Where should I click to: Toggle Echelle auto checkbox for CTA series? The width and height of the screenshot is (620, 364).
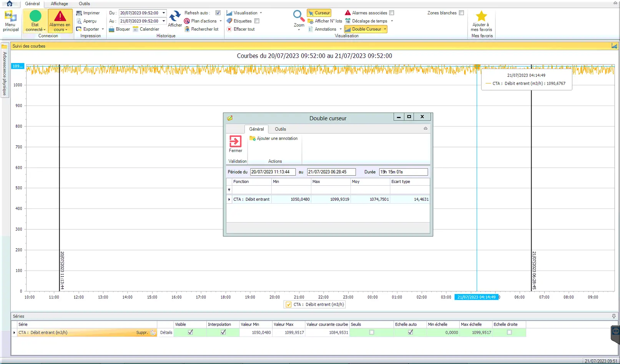(411, 332)
